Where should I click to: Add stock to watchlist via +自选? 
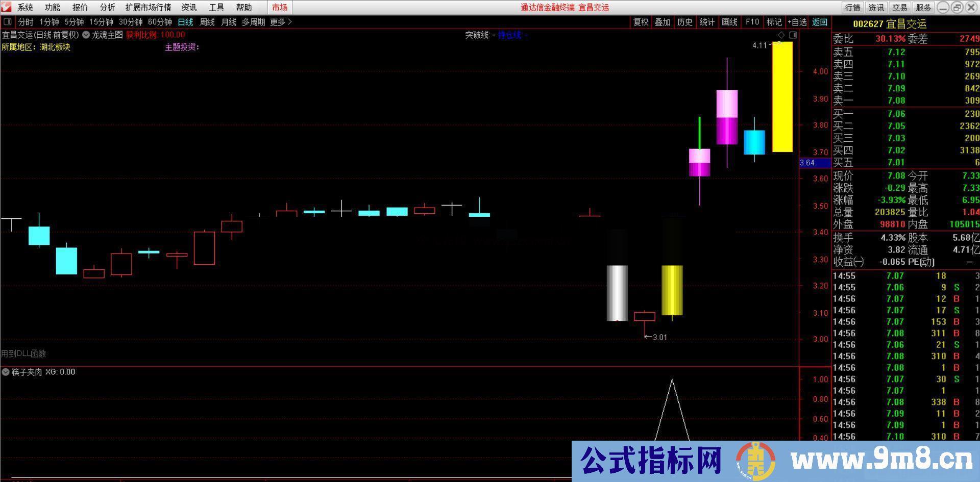click(797, 22)
